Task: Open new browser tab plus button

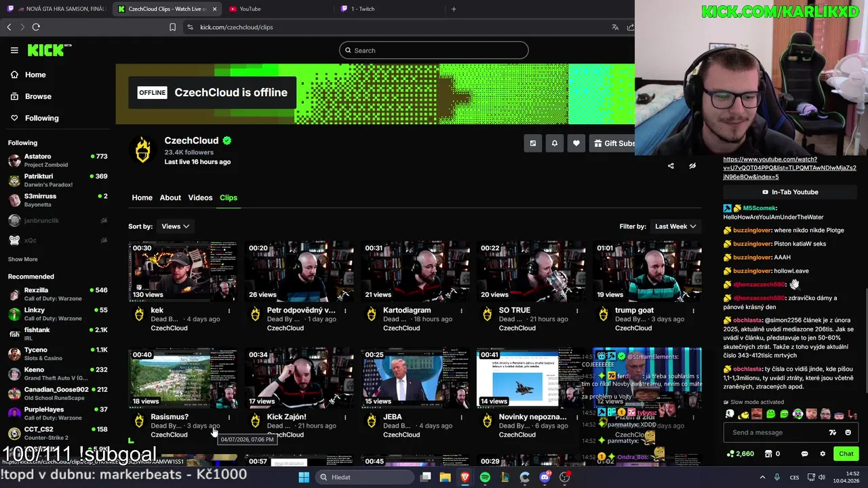Action: (x=454, y=9)
